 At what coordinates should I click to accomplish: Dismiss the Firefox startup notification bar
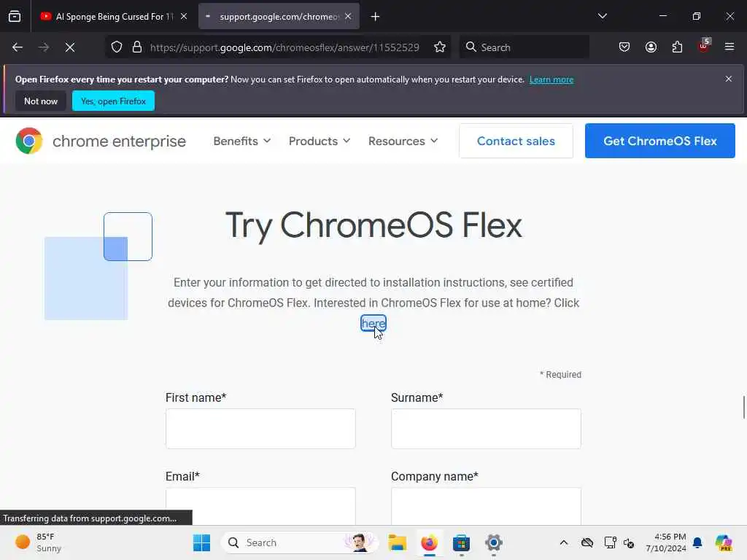[x=729, y=79]
